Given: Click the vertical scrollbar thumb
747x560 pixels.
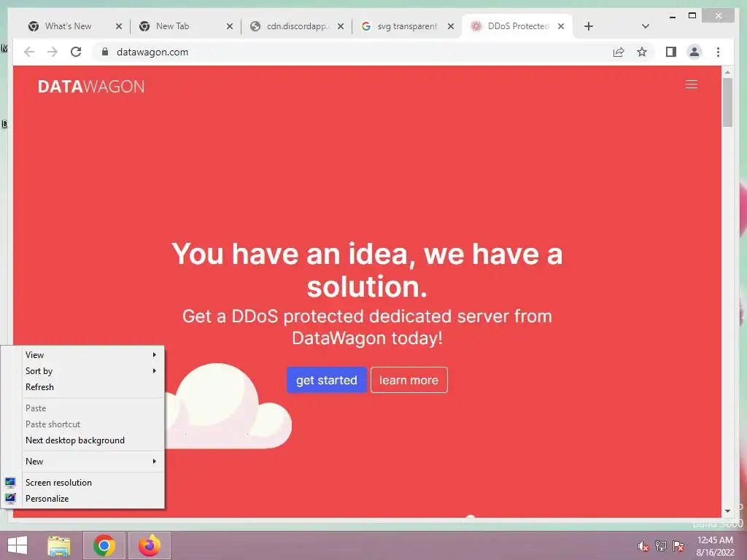Looking at the screenshot, I should pos(727,102).
